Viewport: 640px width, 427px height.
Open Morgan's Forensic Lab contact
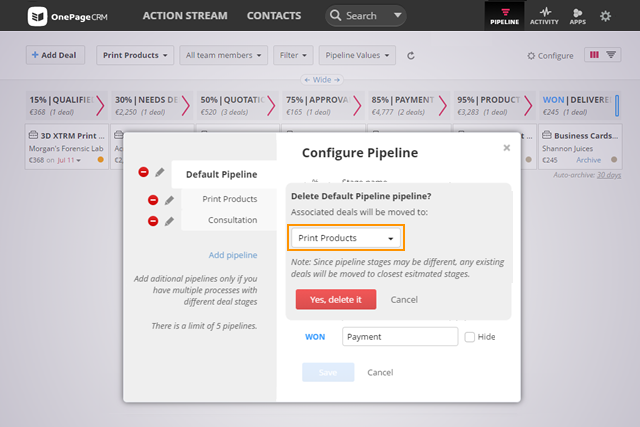click(66, 148)
